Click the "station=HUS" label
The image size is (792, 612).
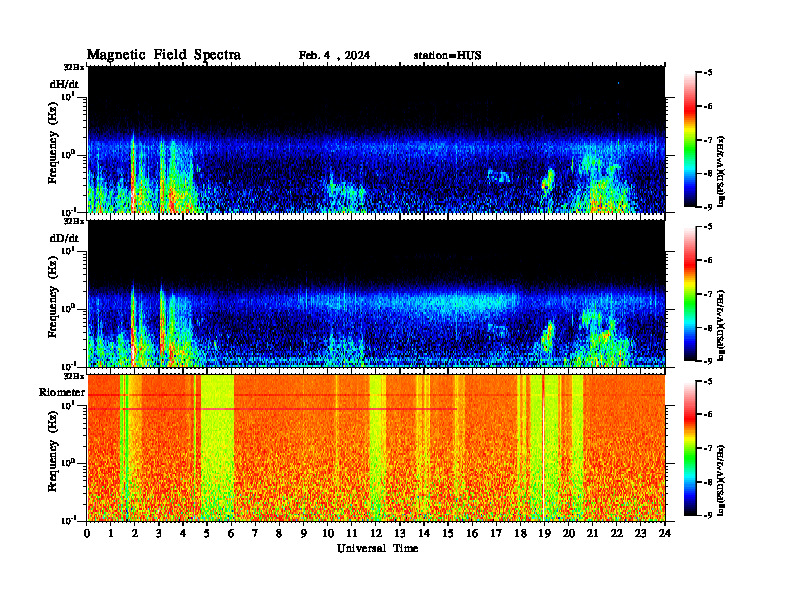[x=447, y=56]
